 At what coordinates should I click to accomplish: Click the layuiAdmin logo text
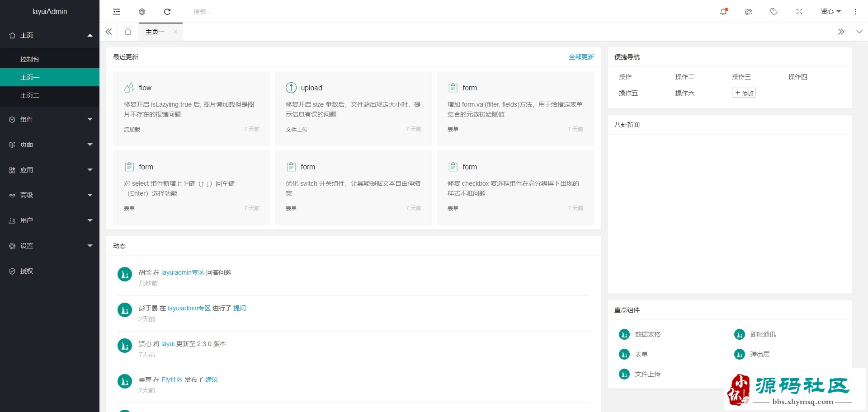coord(50,11)
